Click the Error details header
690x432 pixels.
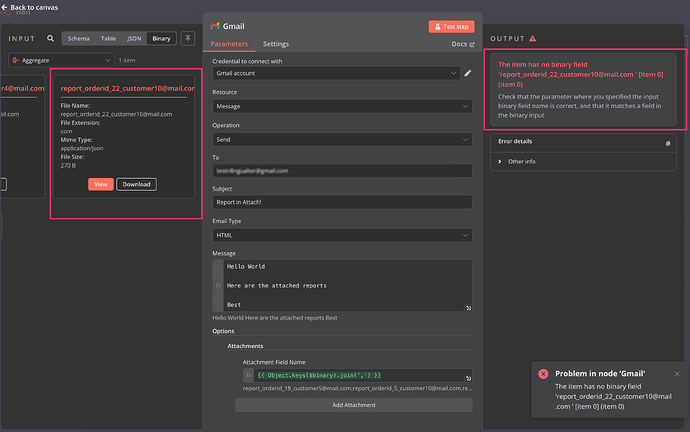tap(515, 141)
